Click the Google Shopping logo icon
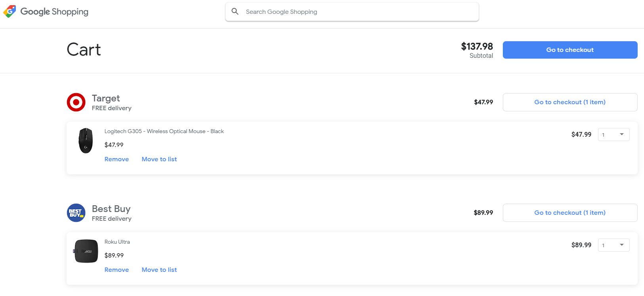Screen dimensions: 644x296 (x=10, y=11)
